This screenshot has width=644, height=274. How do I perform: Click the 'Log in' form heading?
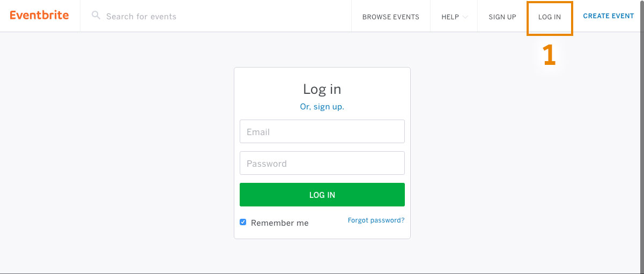tap(322, 89)
